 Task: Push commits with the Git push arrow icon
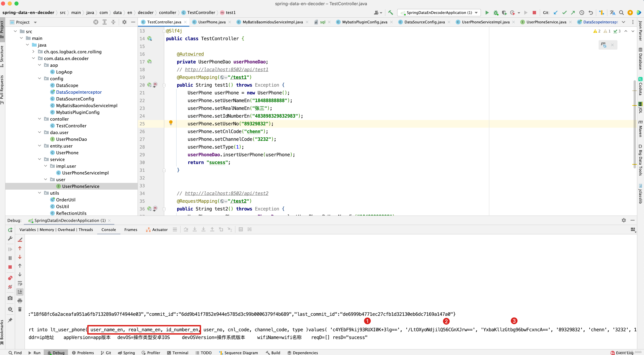coord(573,12)
